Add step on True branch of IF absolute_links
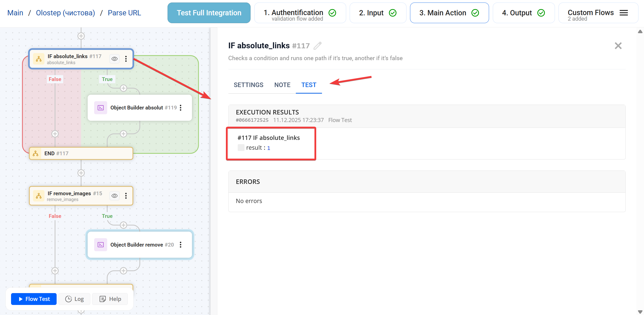The width and height of the screenshot is (644, 315). tap(123, 88)
